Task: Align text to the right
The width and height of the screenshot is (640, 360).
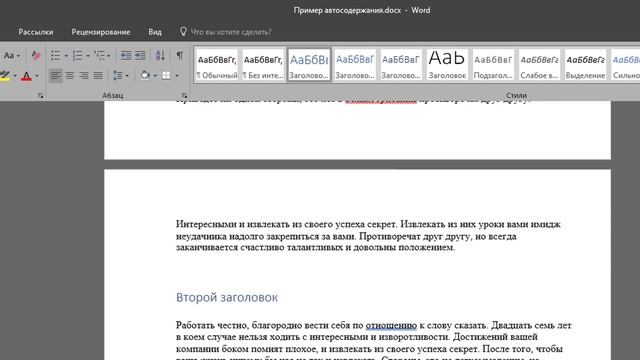Action: [x=84, y=76]
